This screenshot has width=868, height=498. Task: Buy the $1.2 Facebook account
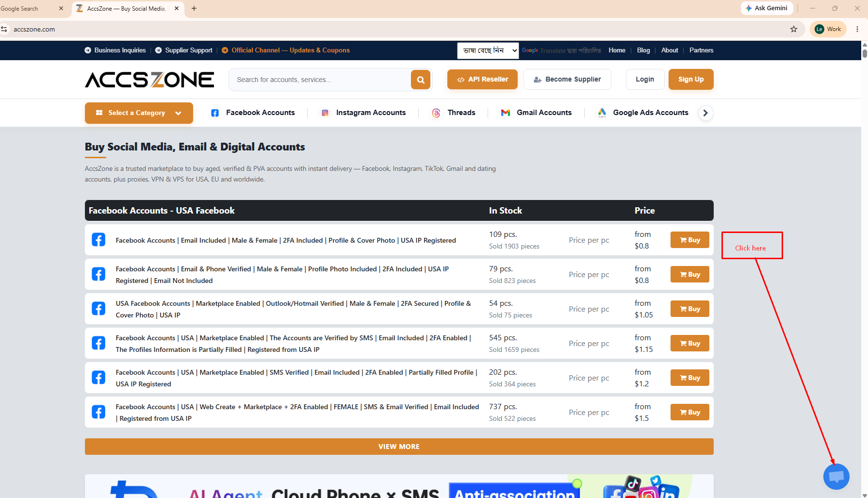click(x=690, y=378)
